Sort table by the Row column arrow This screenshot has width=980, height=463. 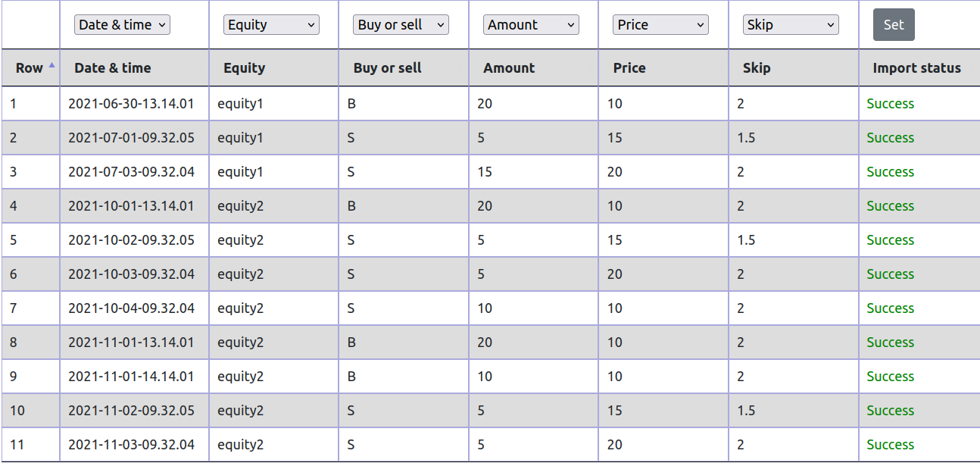pyautogui.click(x=51, y=66)
